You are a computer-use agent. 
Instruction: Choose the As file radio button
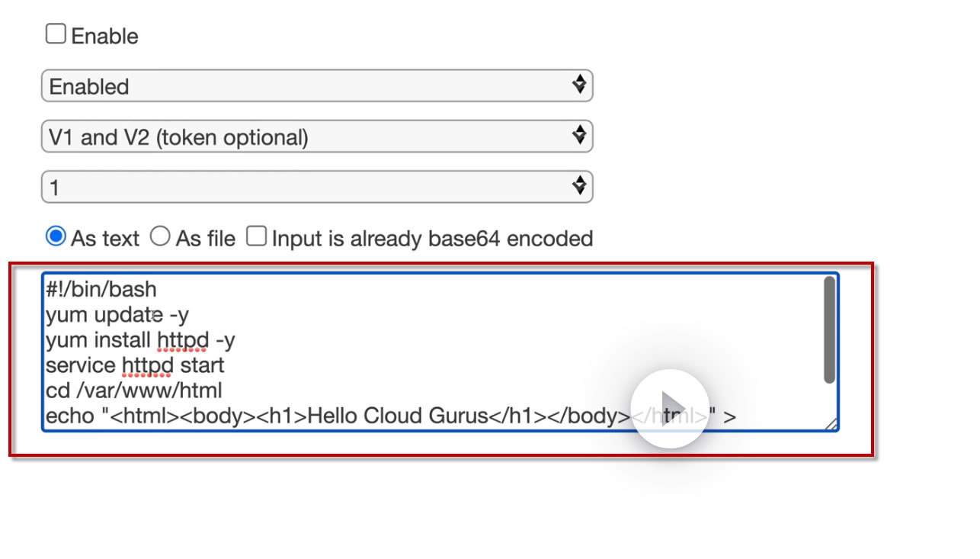[x=160, y=237]
